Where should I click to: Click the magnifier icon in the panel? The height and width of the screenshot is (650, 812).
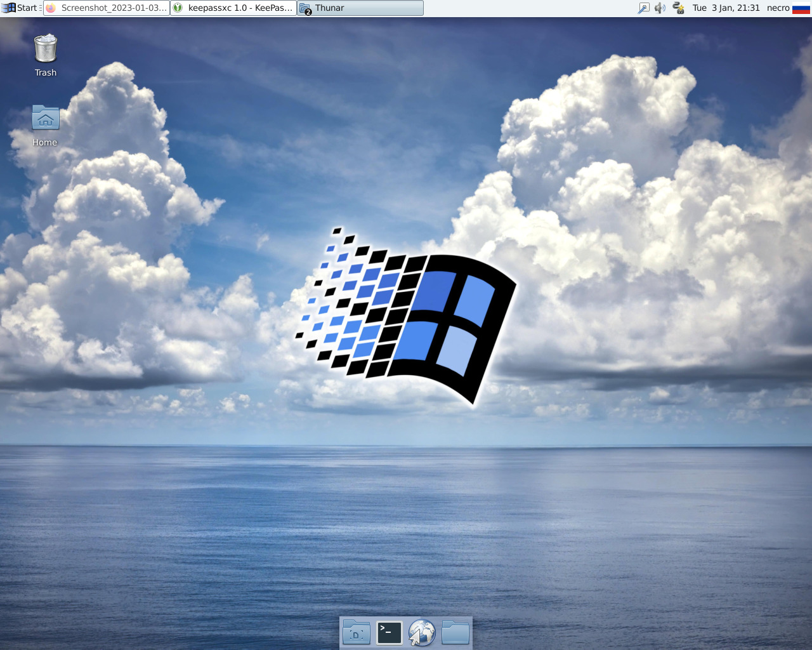click(x=643, y=8)
